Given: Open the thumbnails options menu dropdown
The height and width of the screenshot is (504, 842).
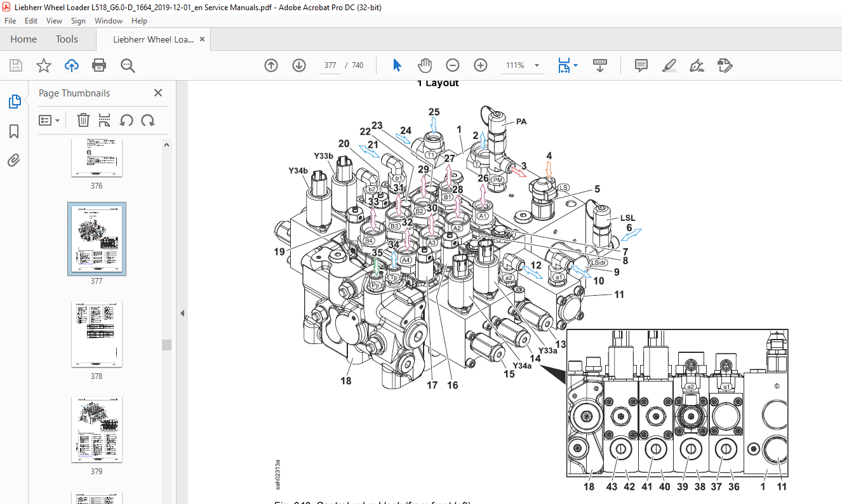Looking at the screenshot, I should [x=50, y=120].
